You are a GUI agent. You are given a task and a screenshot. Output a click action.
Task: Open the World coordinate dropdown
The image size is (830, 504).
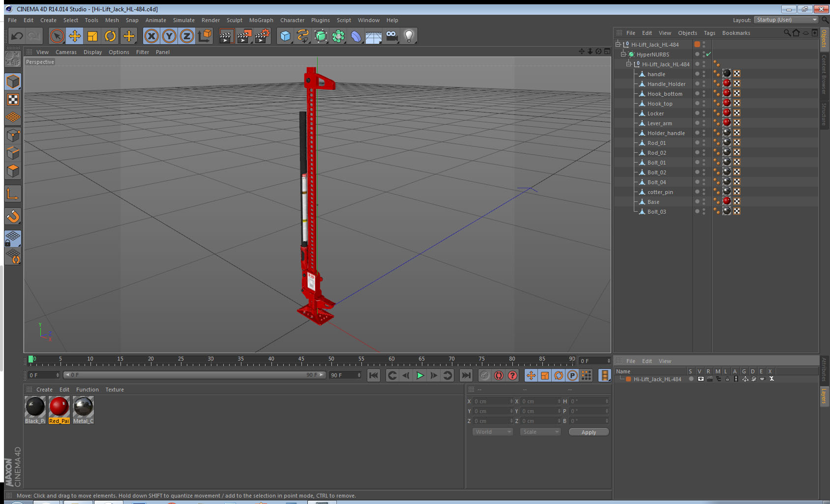click(x=493, y=432)
